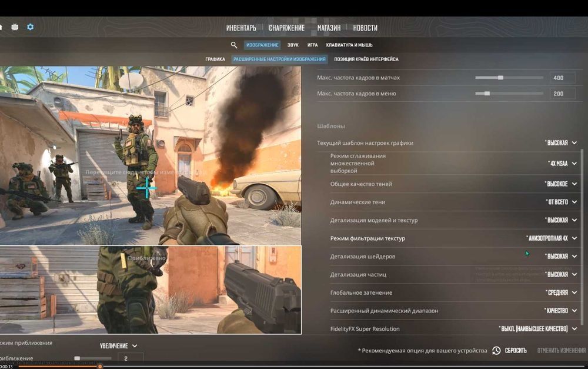588x369 pixels.
Task: Click Макс. частота кадров в меню label
Action: 356,94
